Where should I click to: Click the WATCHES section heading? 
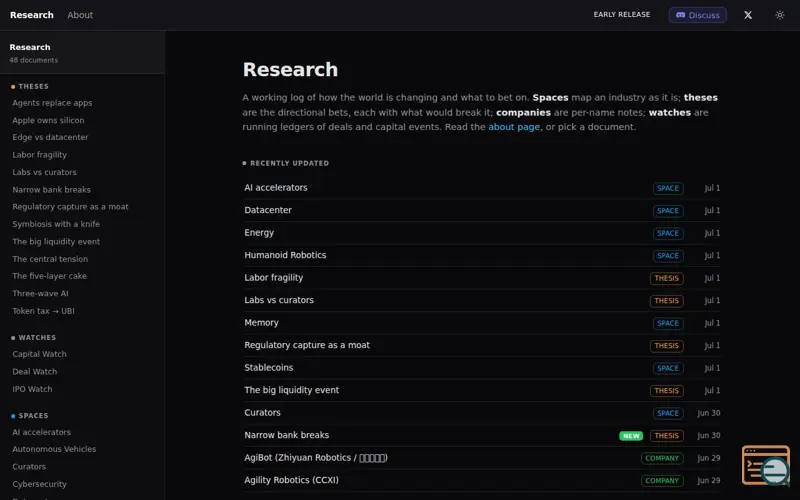pyautogui.click(x=37, y=337)
